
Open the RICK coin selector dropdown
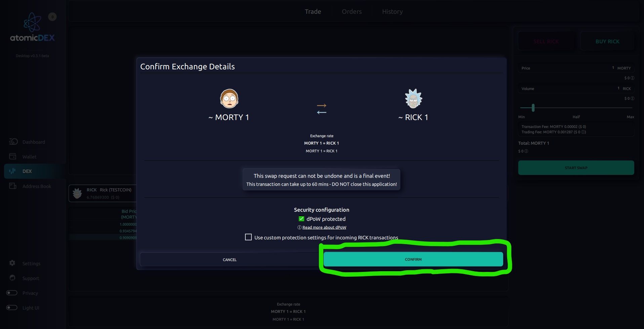point(103,193)
